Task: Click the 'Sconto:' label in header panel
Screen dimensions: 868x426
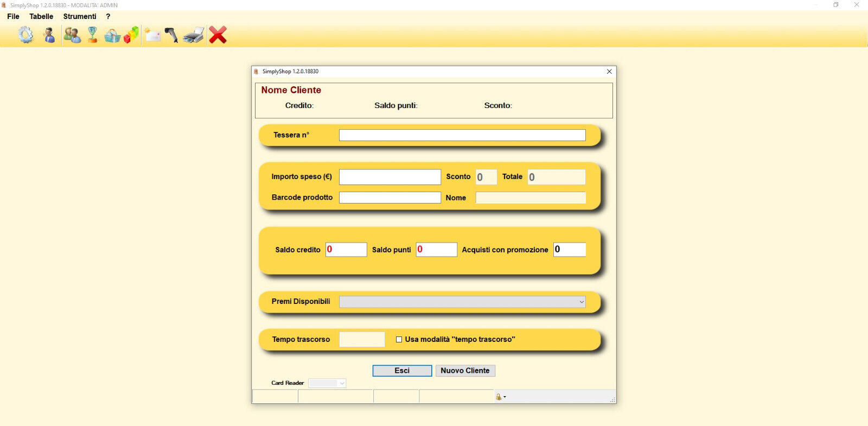Action: coord(498,105)
